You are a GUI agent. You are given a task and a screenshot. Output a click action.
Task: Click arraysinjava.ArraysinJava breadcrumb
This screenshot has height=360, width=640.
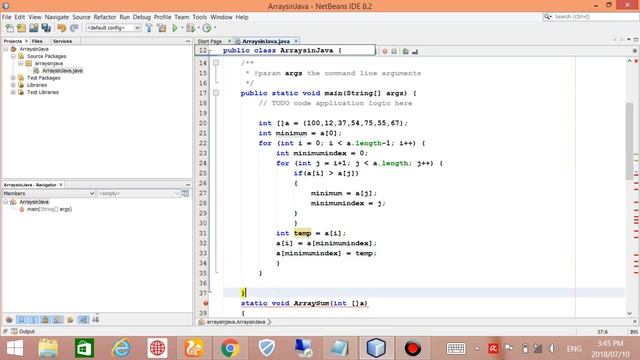pos(236,322)
